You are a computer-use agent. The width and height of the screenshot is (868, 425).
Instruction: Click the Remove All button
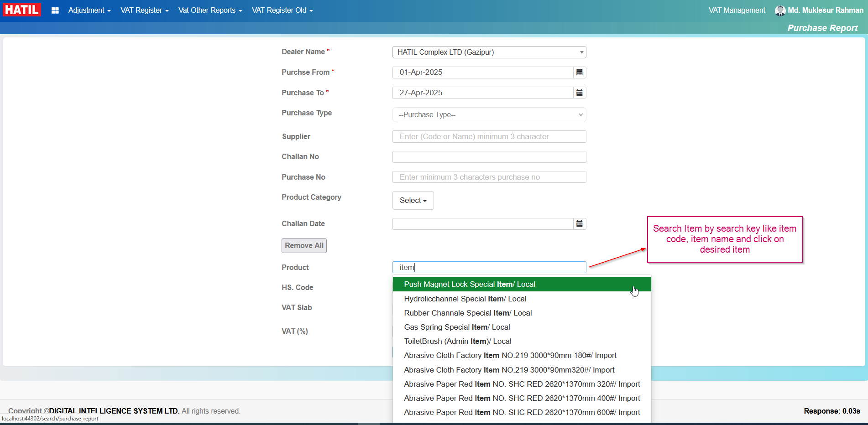(x=304, y=246)
